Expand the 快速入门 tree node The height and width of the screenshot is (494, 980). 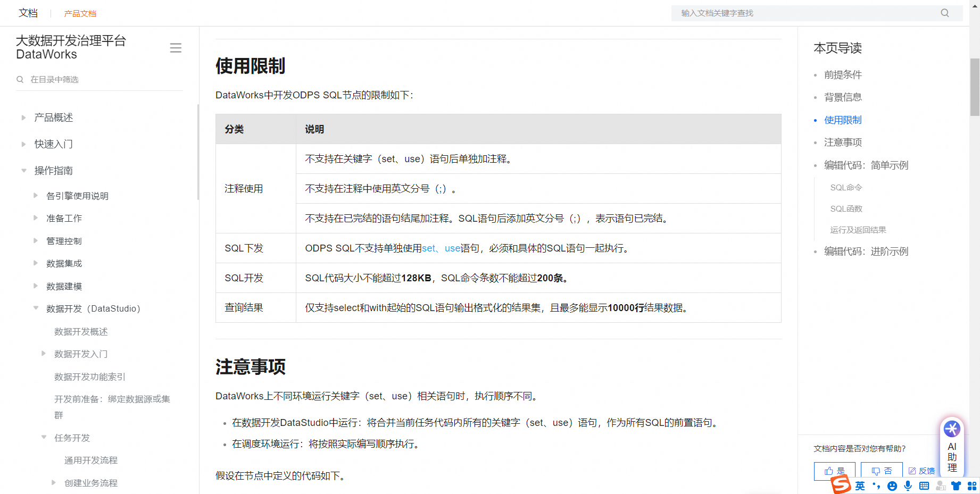(x=23, y=144)
